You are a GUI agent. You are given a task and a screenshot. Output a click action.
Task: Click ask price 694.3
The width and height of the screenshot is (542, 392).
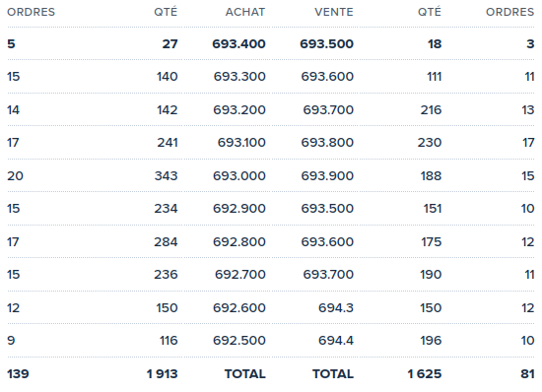coord(336,307)
